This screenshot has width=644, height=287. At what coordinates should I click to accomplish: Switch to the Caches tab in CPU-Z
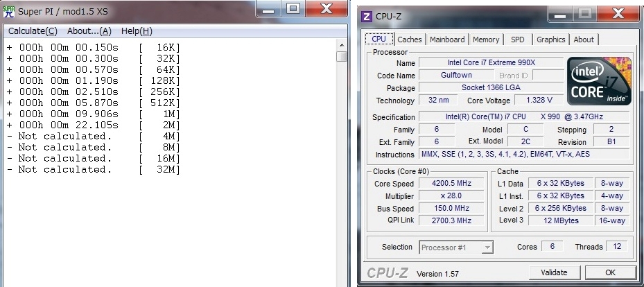click(x=410, y=40)
